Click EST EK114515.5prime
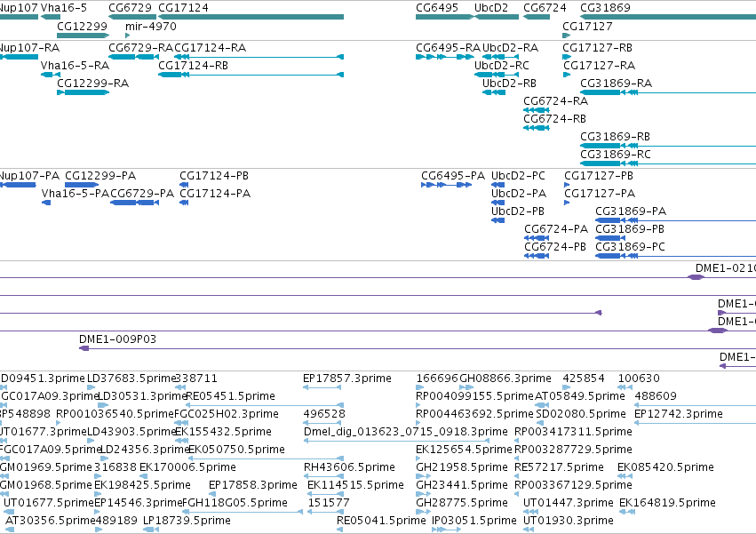The width and height of the screenshot is (756, 534). 326,494
